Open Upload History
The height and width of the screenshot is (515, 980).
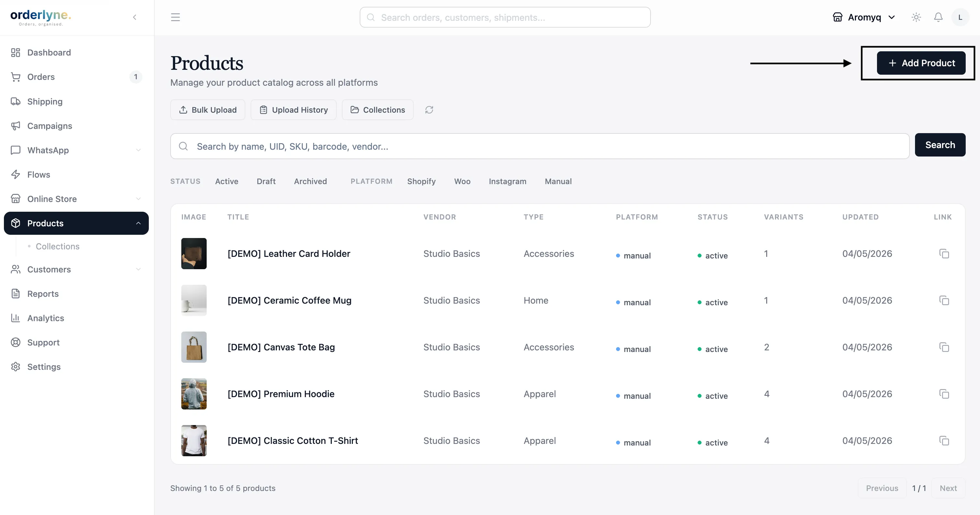click(293, 110)
